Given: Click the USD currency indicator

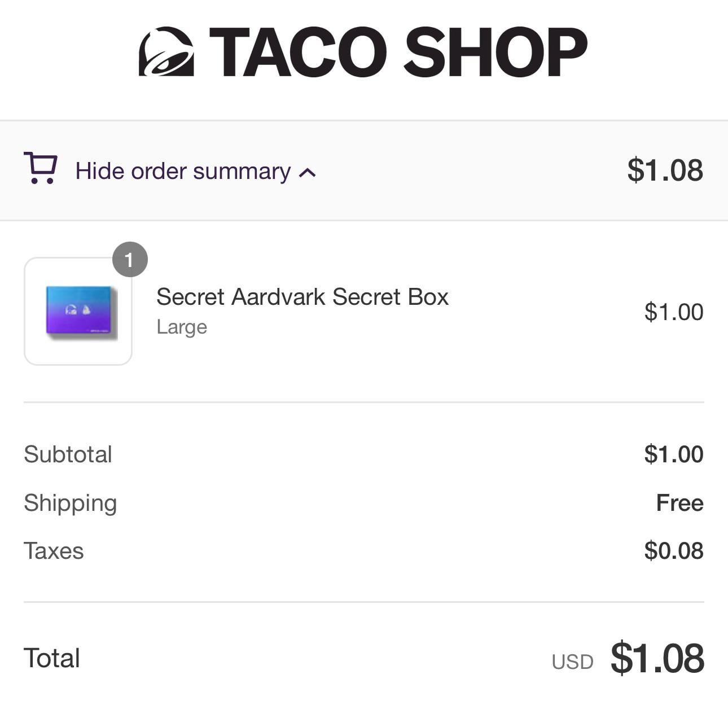Looking at the screenshot, I should click(x=572, y=662).
